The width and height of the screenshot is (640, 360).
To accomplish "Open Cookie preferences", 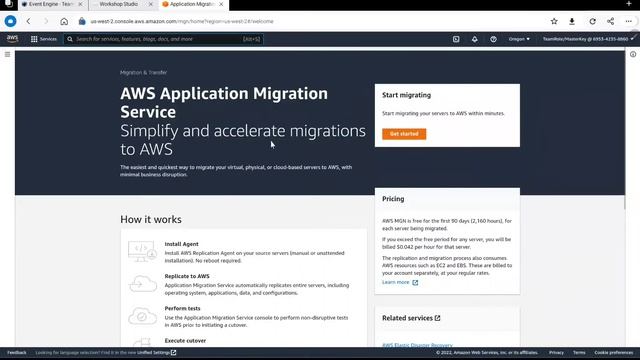I will tap(613, 353).
